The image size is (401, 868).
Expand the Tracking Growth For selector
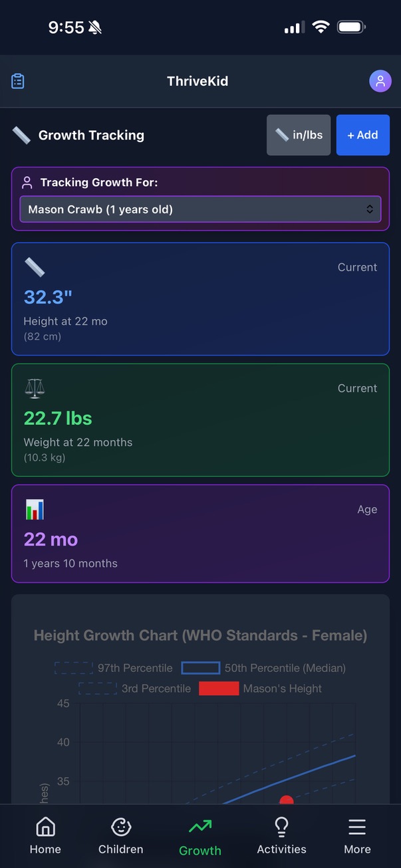tap(200, 209)
